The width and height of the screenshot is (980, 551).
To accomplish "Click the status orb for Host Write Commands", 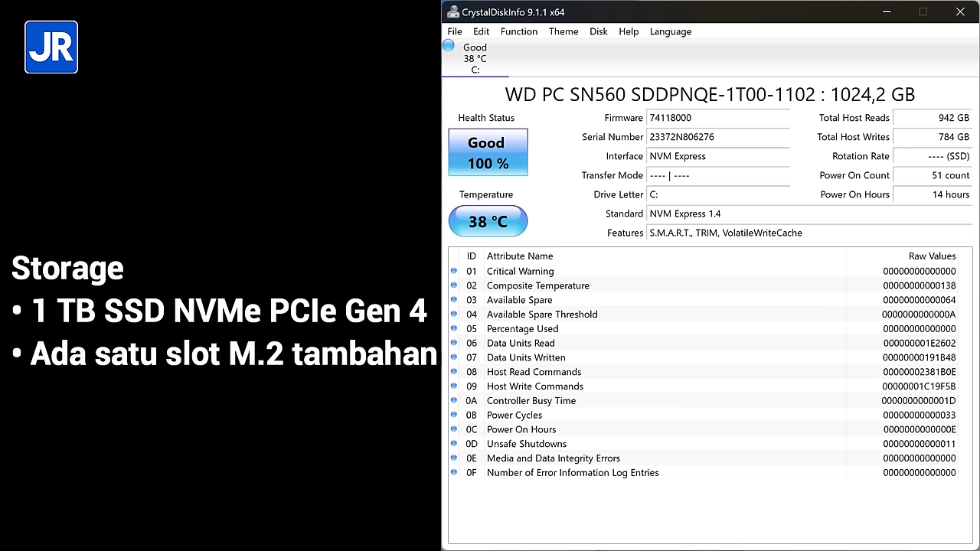I will [x=454, y=386].
